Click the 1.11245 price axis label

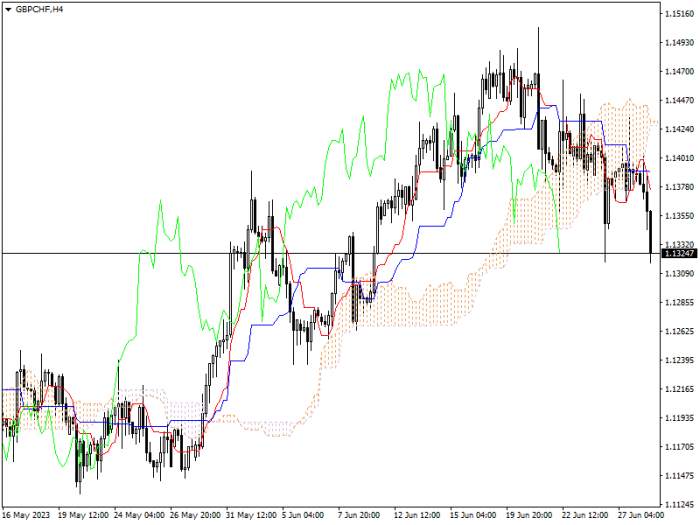point(679,504)
